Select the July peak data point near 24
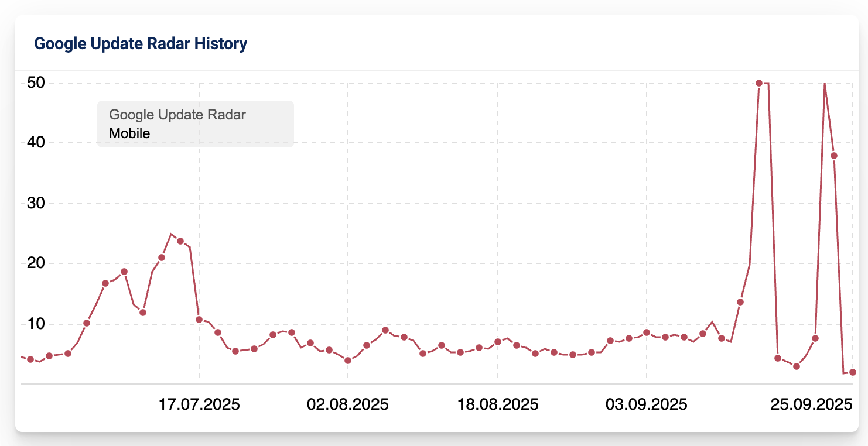This screenshot has height=446, width=868. click(x=180, y=241)
